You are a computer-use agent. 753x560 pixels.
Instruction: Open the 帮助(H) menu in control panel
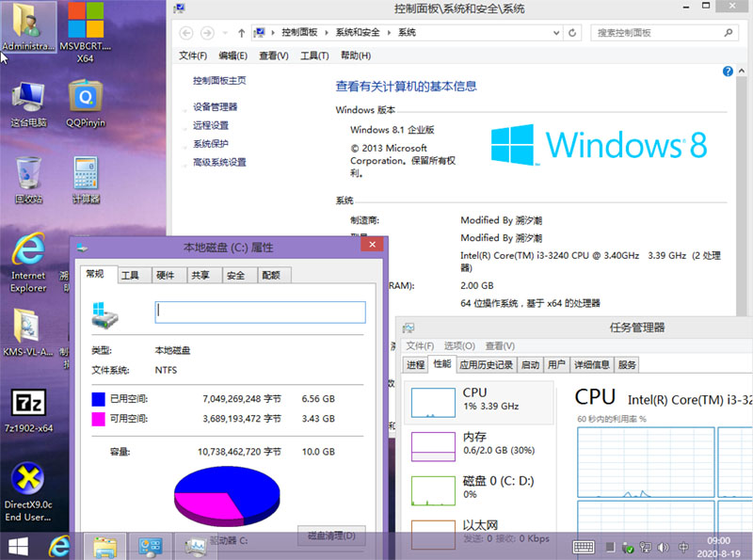[x=356, y=56]
